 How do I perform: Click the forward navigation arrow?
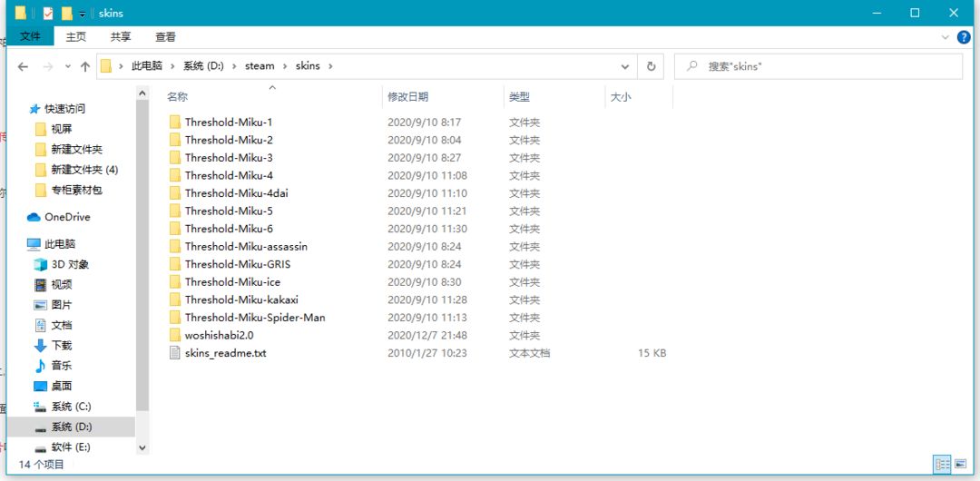pyautogui.click(x=48, y=66)
